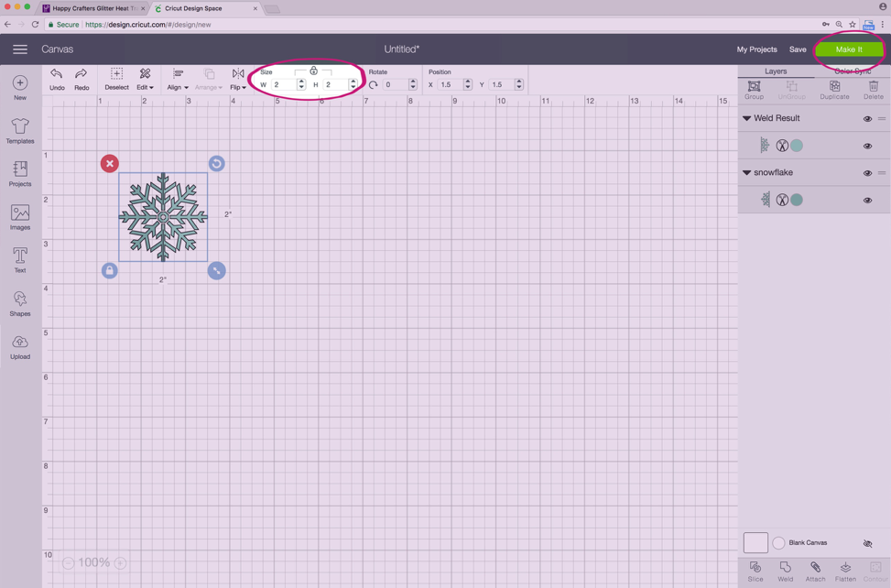Image resolution: width=891 pixels, height=588 pixels.
Task: Slice the selected layers
Action: pyautogui.click(x=755, y=572)
